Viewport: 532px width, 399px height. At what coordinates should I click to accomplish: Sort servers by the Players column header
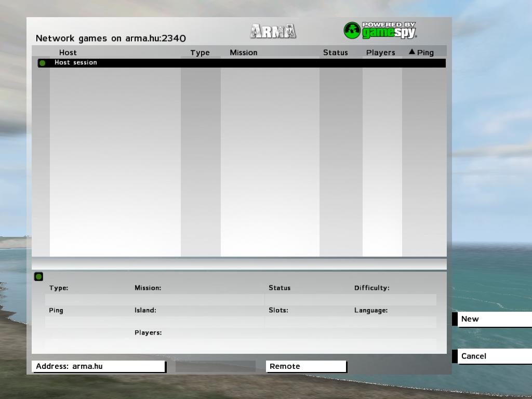tap(380, 52)
